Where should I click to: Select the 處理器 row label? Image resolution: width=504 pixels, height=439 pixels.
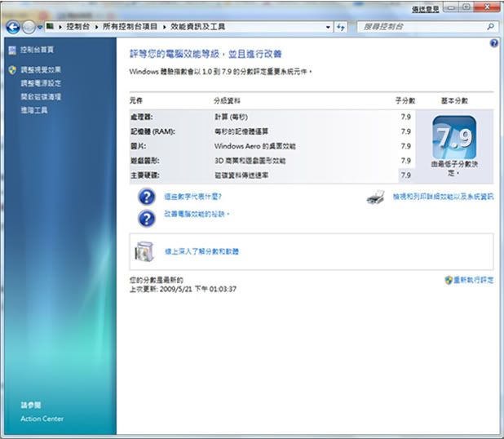click(142, 117)
